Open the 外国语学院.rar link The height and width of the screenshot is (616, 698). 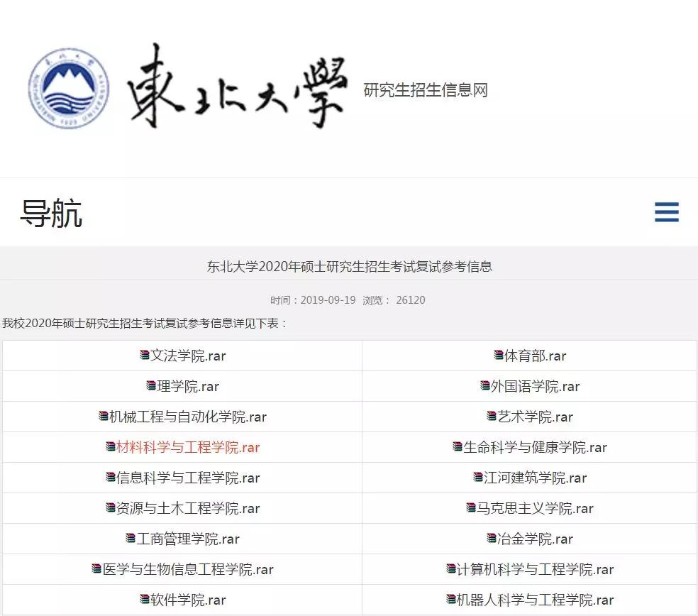535,386
